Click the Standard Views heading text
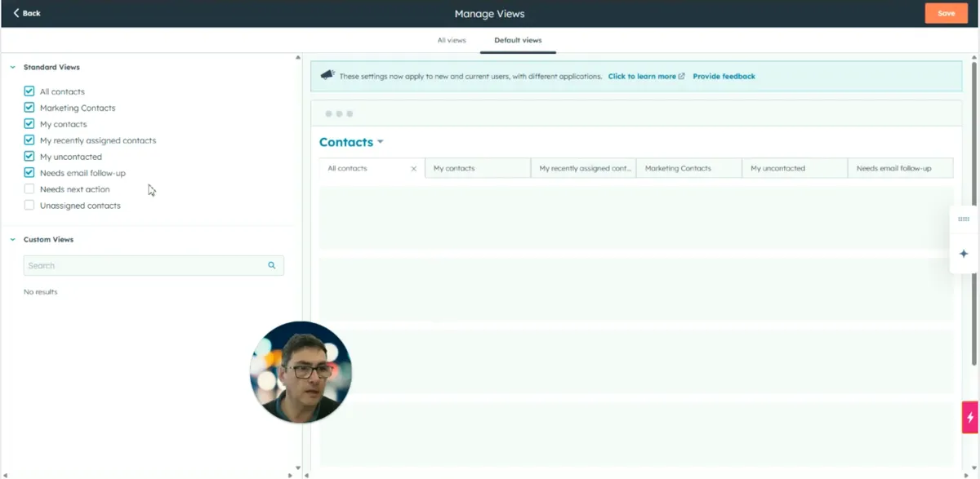The height and width of the screenshot is (479, 980). (x=51, y=68)
